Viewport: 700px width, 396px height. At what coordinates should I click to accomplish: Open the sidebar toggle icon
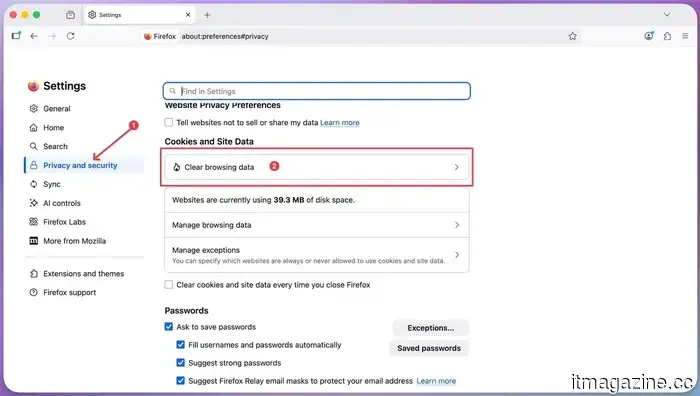click(16, 36)
